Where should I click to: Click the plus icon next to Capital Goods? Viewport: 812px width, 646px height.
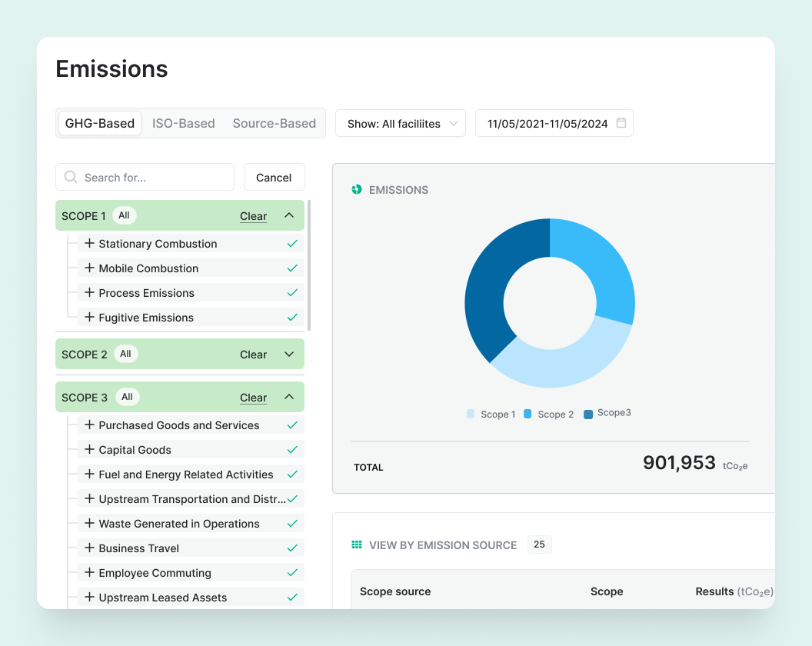point(89,449)
